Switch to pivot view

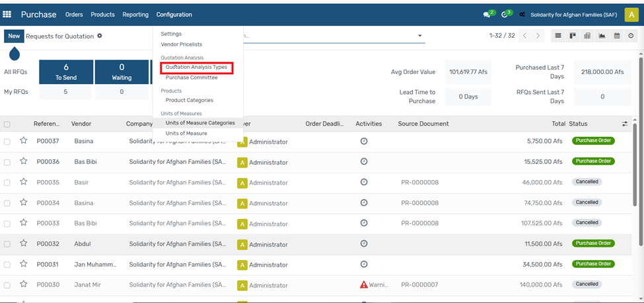587,36
